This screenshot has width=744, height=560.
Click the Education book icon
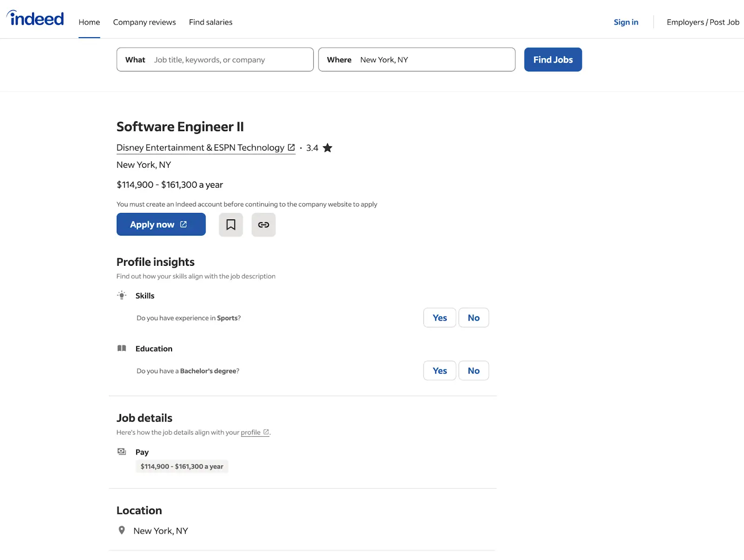click(122, 349)
